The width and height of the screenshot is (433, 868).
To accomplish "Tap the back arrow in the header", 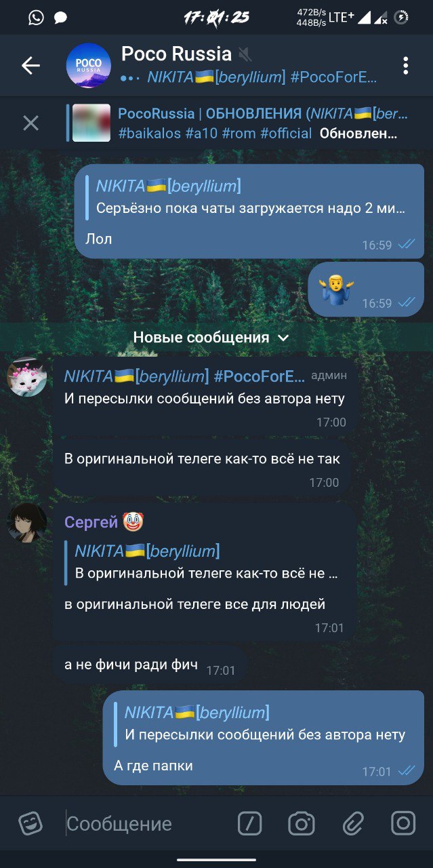I will 30,66.
